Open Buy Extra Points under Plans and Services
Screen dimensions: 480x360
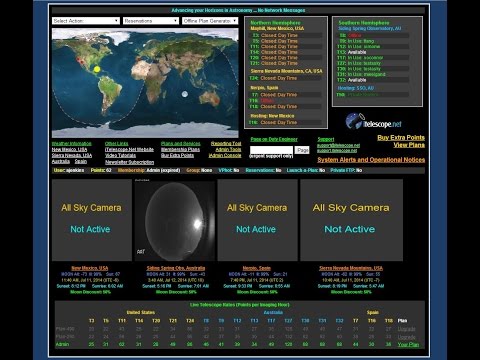click(177, 155)
